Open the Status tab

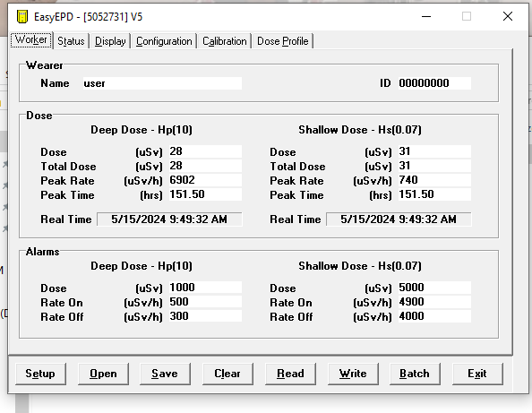point(71,41)
